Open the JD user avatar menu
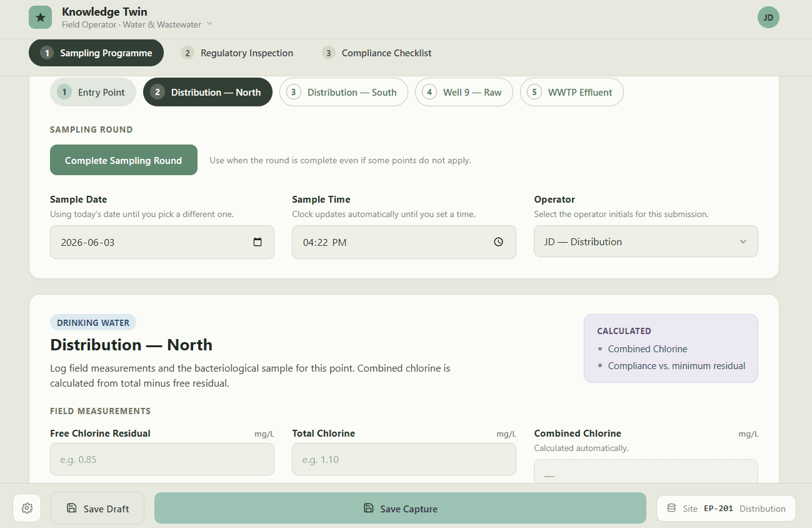Image resolution: width=812 pixels, height=528 pixels. (768, 17)
